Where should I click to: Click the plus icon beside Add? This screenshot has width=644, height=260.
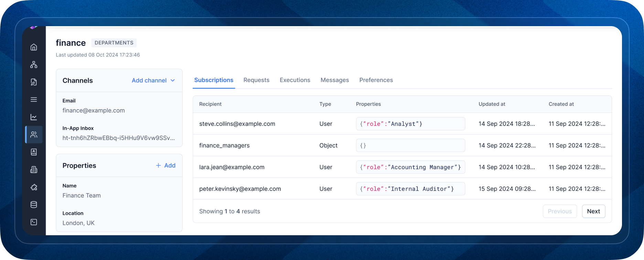pyautogui.click(x=158, y=165)
